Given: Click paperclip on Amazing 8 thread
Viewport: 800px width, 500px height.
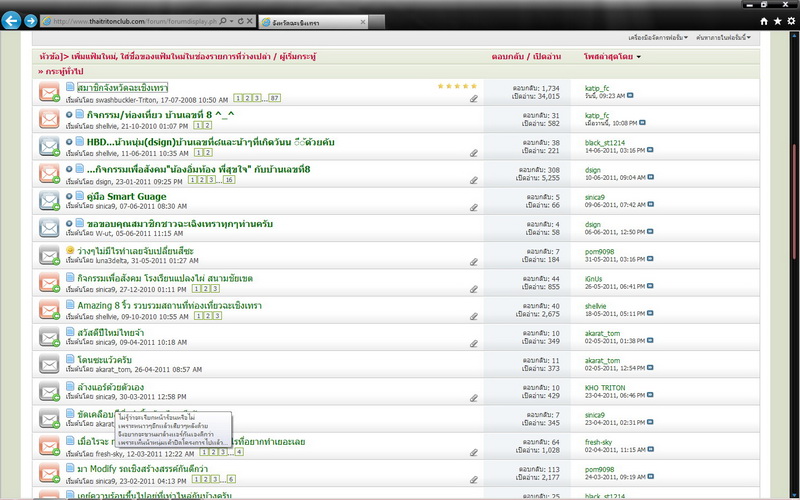Looking at the screenshot, I should click(x=474, y=316).
